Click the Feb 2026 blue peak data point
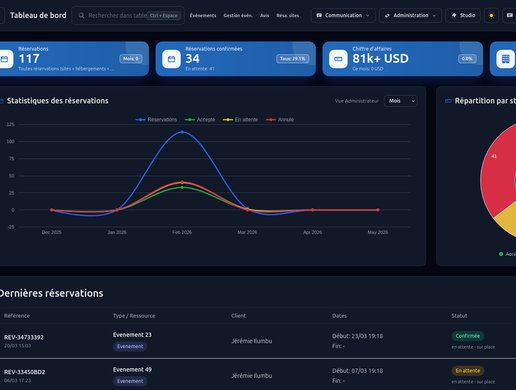 [182, 132]
